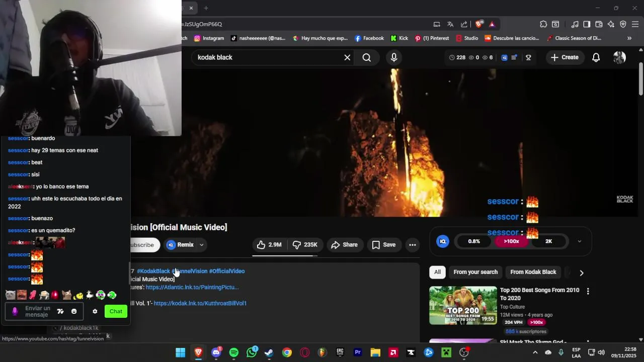Open the Facebook bookmark
The width and height of the screenshot is (644, 362).
(369, 38)
